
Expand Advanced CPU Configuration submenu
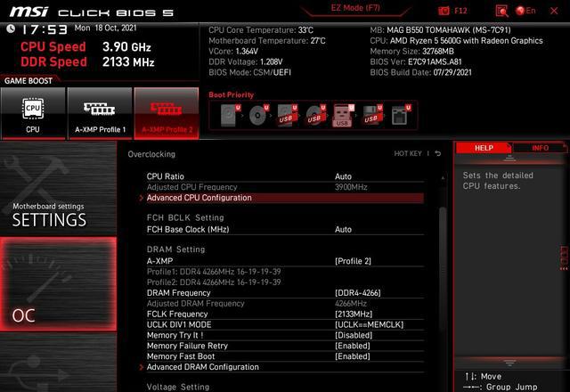(199, 198)
